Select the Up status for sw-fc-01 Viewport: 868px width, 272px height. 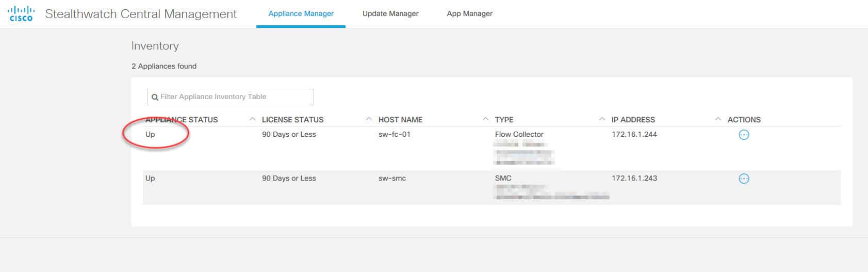pos(150,134)
